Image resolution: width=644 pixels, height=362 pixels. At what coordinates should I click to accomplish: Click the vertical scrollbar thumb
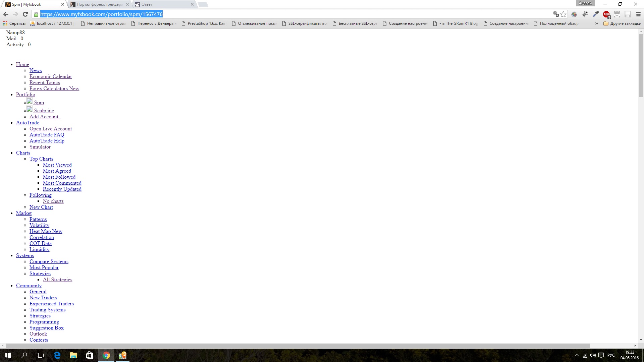pos(641,65)
